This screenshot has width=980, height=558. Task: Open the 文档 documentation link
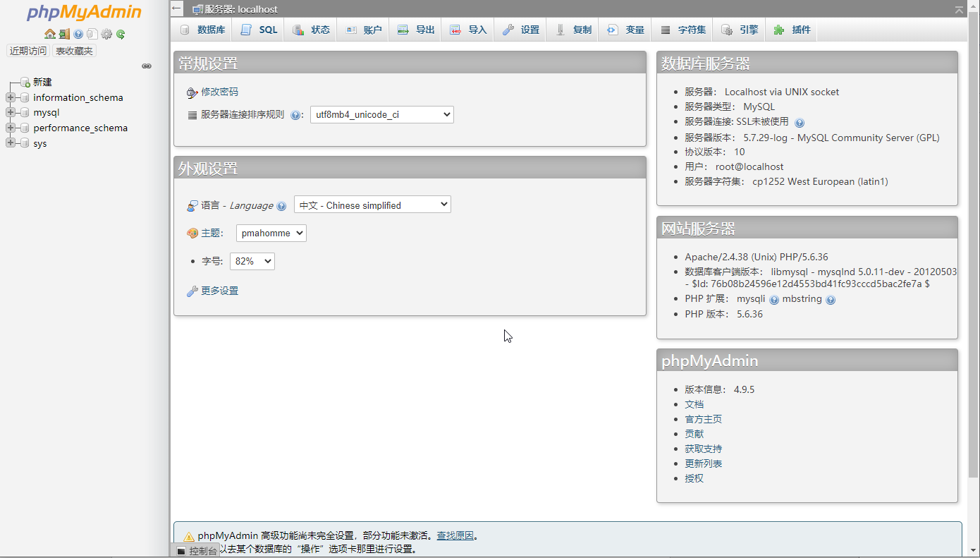[x=694, y=404]
